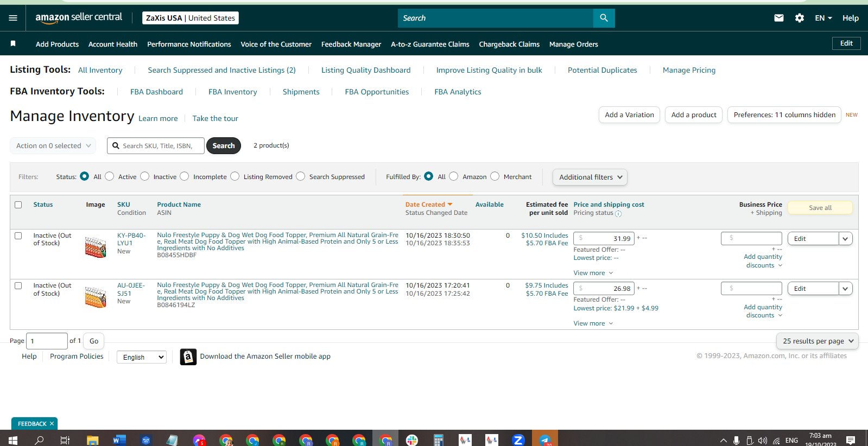Open Slack from the taskbar
Image resolution: width=868 pixels, height=446 pixels.
412,440
